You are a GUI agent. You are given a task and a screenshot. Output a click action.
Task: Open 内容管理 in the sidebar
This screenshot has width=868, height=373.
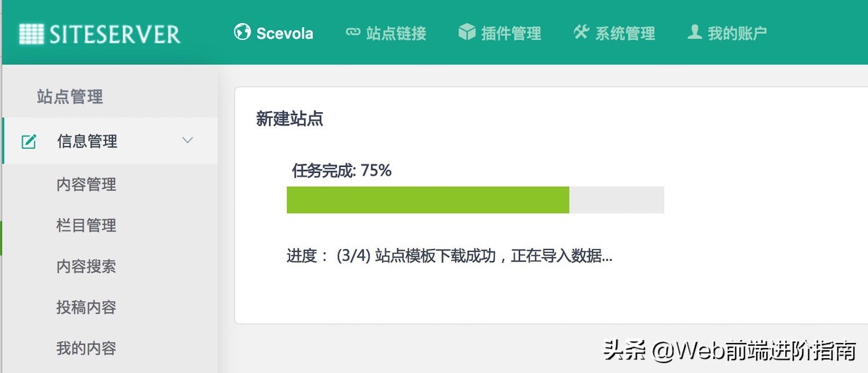(86, 184)
